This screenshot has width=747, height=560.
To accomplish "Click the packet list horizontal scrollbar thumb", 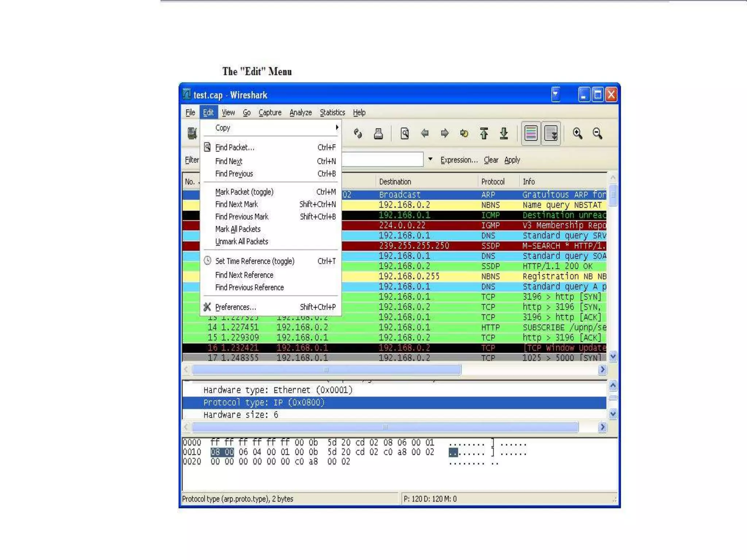I will point(326,370).
